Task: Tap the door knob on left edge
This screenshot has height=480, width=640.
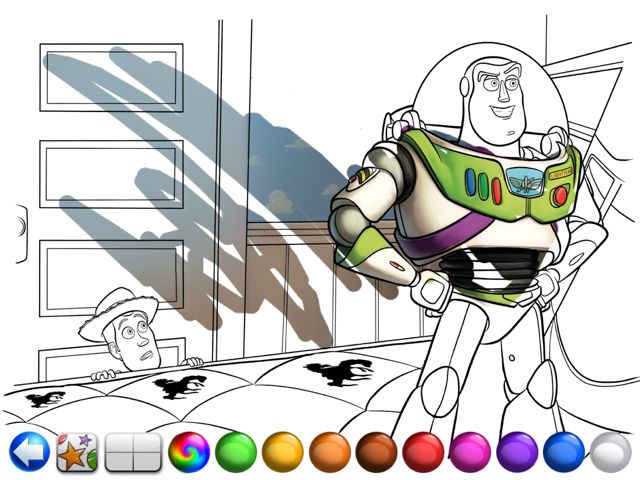Action: 21,233
